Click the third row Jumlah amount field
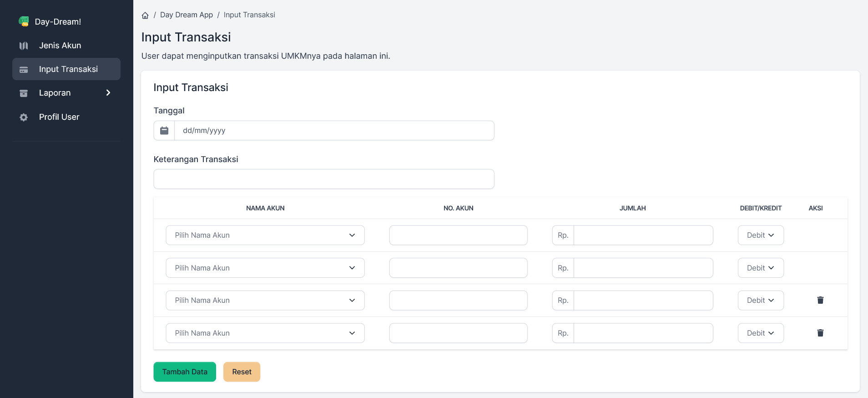The height and width of the screenshot is (398, 868). (643, 301)
